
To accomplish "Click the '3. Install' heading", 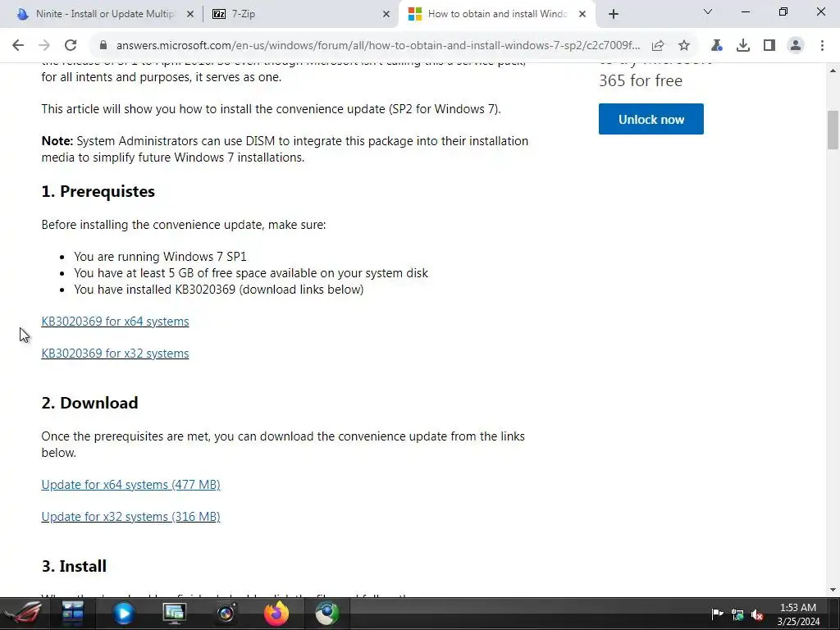I will [x=74, y=566].
